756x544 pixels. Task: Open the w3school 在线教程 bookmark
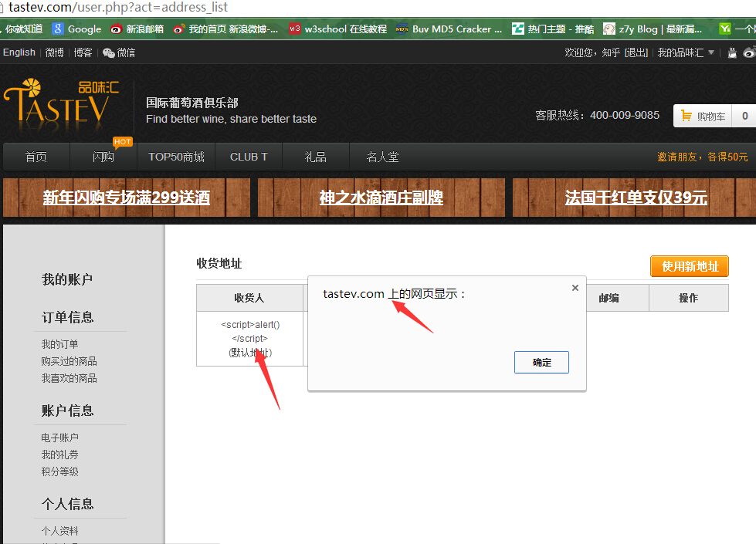pos(338,29)
